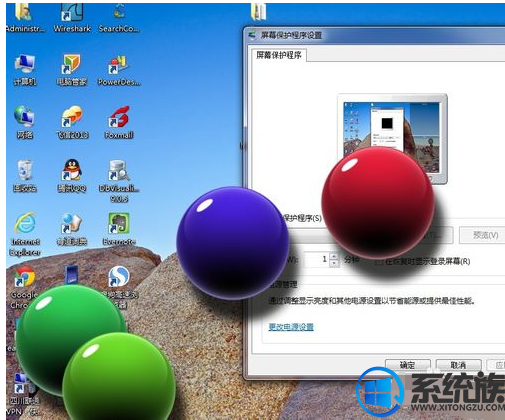
Task: Select the DbVisualizer desktop icon
Action: coord(119,170)
